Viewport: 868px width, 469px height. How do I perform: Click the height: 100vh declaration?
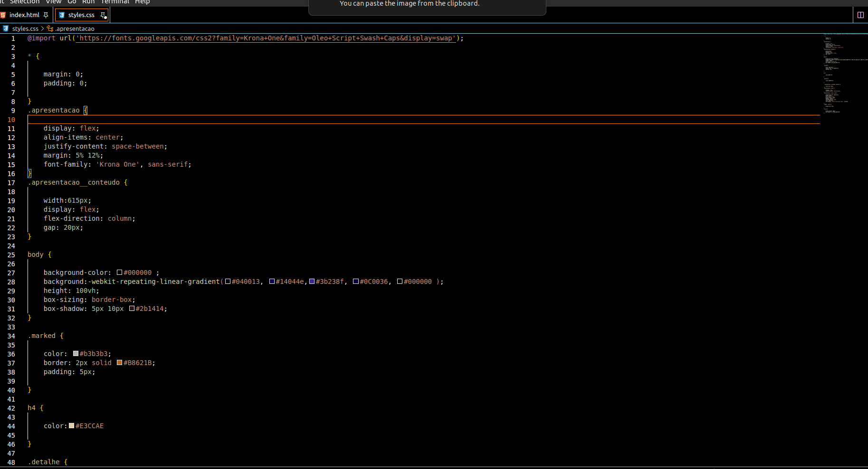coord(71,291)
